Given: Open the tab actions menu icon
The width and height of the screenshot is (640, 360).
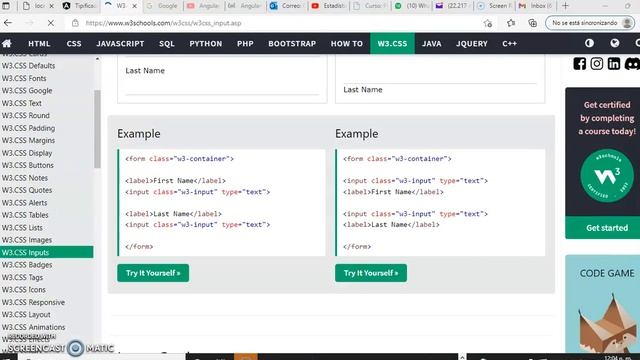Looking at the screenshot, I should (x=6, y=6).
